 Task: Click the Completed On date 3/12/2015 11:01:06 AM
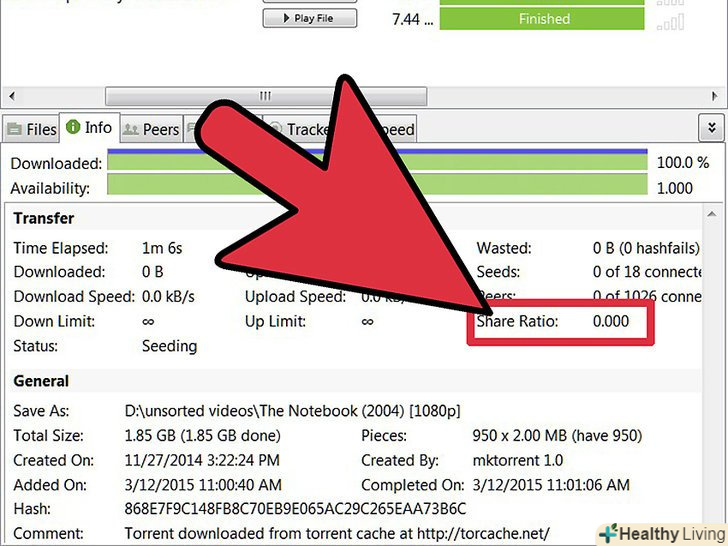click(551, 485)
